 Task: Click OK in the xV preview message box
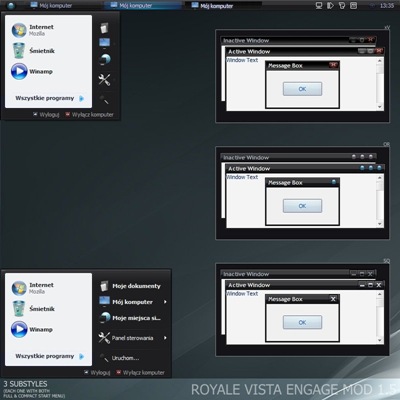coord(302,89)
